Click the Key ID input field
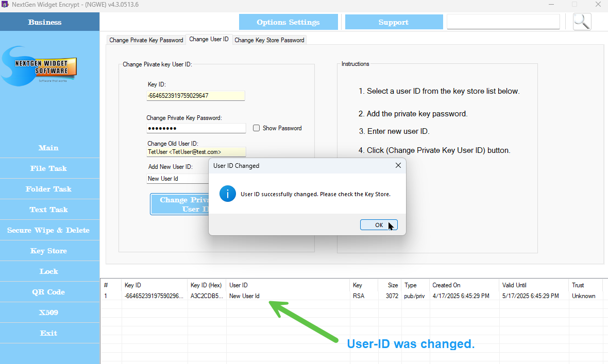Screen dimensions: 608x364 tap(196, 96)
